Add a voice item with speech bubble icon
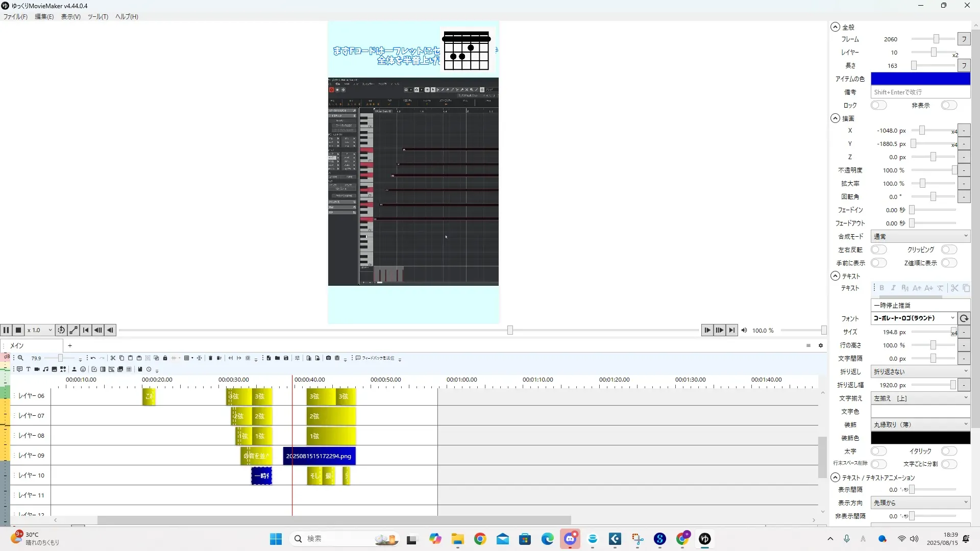 coord(19,369)
